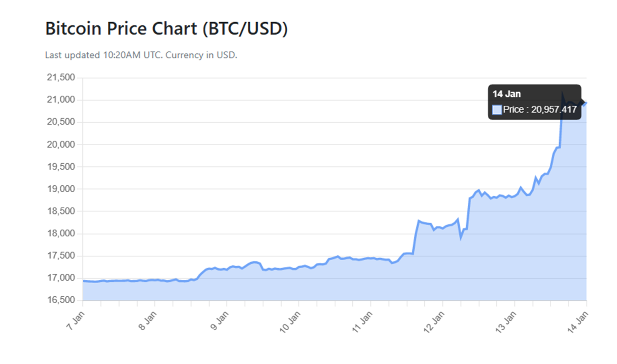Click the 18,000 y-axis label
The image size is (617, 364).
click(61, 233)
